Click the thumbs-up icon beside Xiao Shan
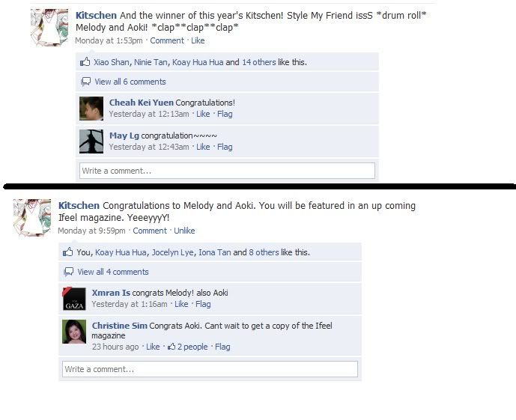The width and height of the screenshot is (516, 420). pyautogui.click(x=85, y=61)
